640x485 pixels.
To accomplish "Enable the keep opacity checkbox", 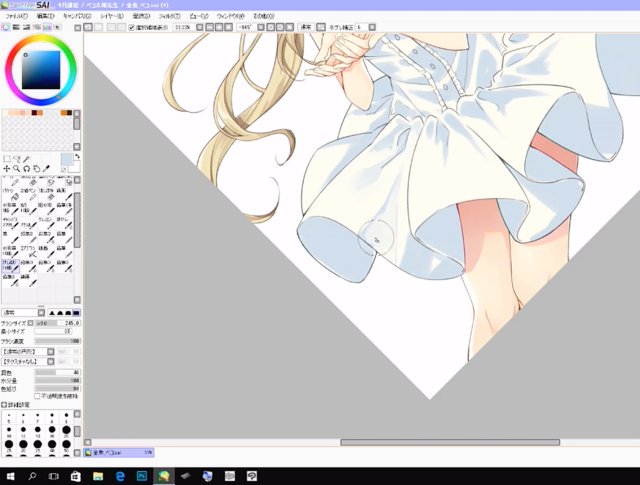I will point(37,396).
